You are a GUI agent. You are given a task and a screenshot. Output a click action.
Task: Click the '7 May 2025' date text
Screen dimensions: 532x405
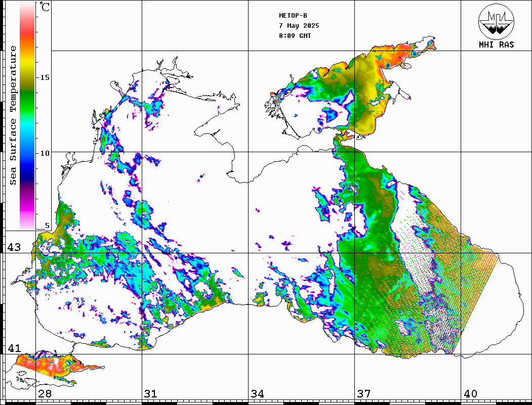click(x=299, y=26)
